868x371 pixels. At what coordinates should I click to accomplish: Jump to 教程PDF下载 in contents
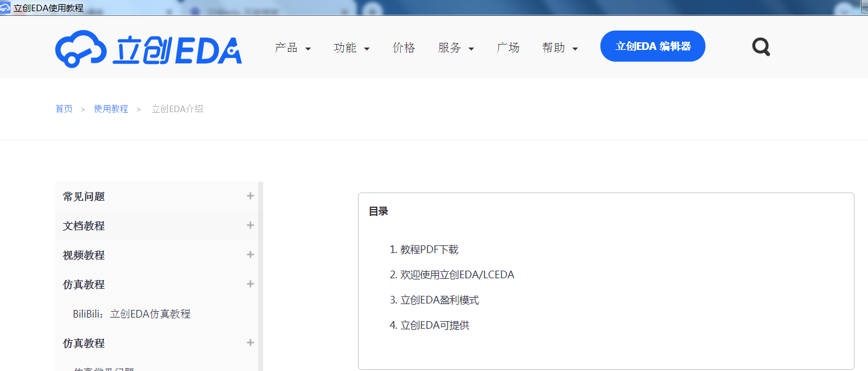[x=430, y=249]
